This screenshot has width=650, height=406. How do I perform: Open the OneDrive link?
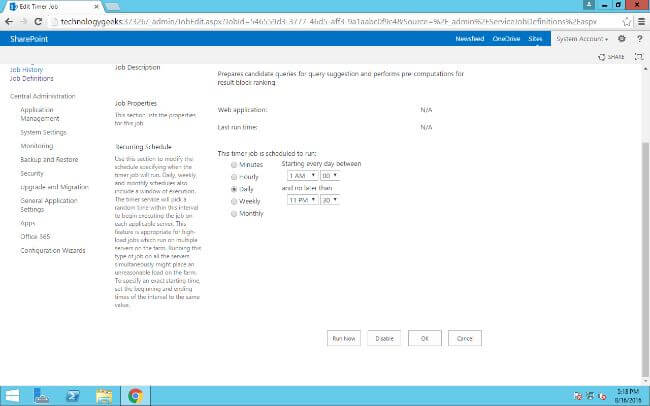coord(506,39)
